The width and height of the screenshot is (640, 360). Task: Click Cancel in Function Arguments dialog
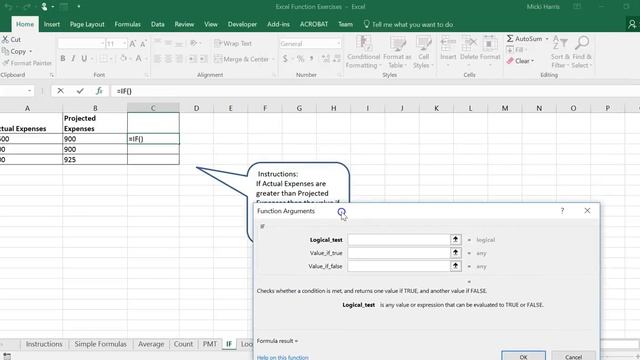click(573, 356)
